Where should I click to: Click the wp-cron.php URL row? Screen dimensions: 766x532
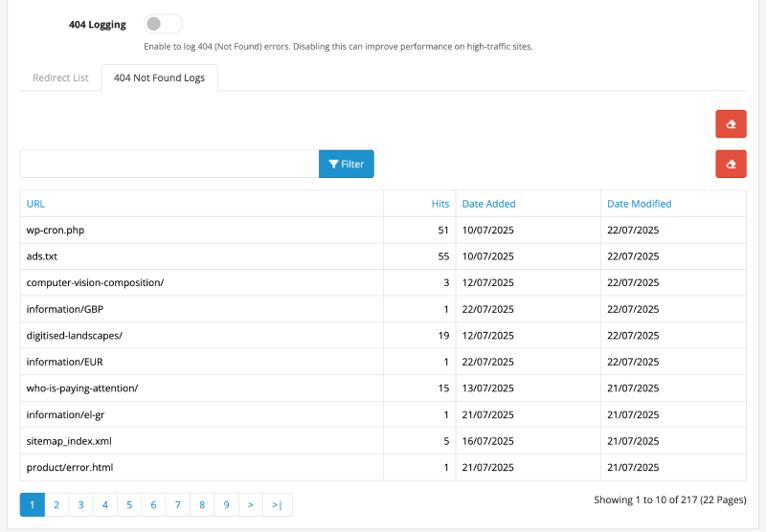coord(56,230)
